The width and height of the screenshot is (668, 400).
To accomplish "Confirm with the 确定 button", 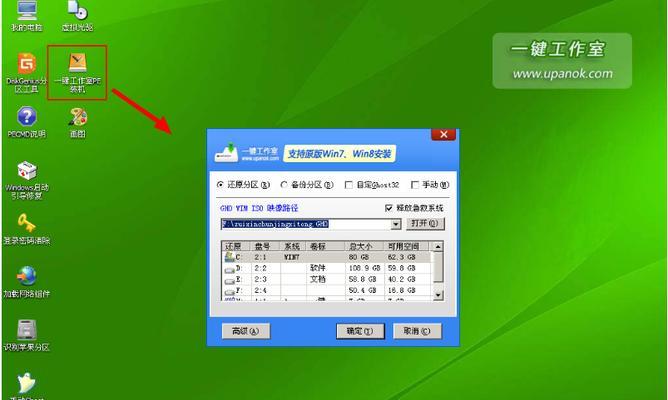I will (x=360, y=331).
